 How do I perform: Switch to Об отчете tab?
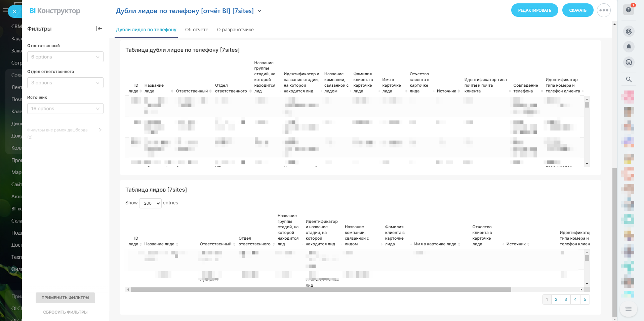[197, 30]
